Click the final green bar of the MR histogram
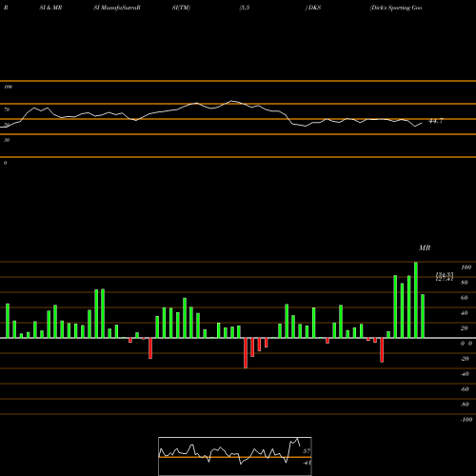The height and width of the screenshot is (476, 476). point(423,316)
